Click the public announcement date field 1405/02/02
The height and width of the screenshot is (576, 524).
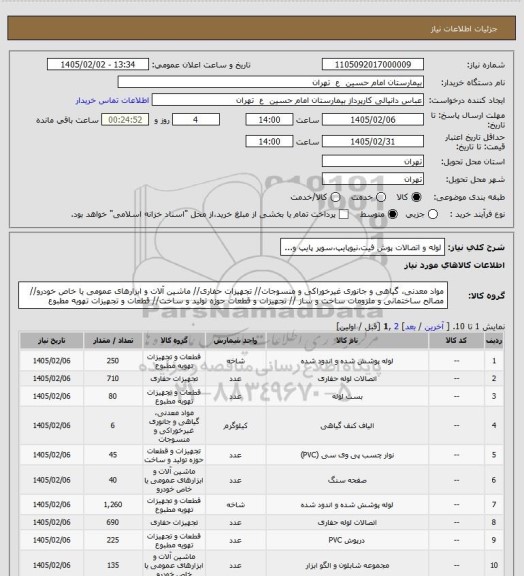tap(98, 65)
